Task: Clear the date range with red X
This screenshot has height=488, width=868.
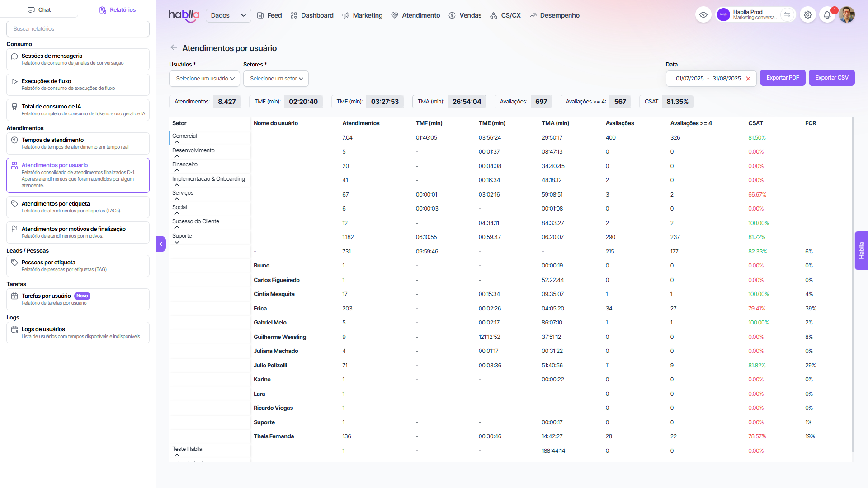Action: (748, 79)
